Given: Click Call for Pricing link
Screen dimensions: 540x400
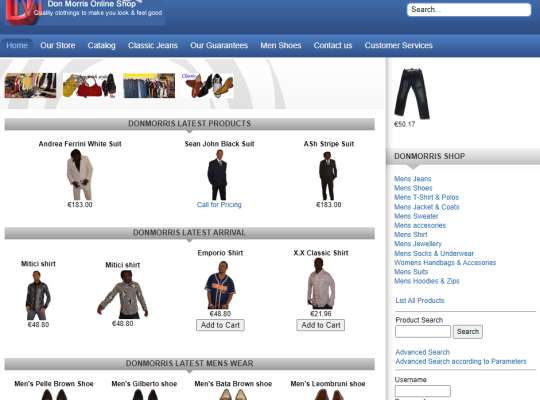Looking at the screenshot, I should pyautogui.click(x=219, y=205).
